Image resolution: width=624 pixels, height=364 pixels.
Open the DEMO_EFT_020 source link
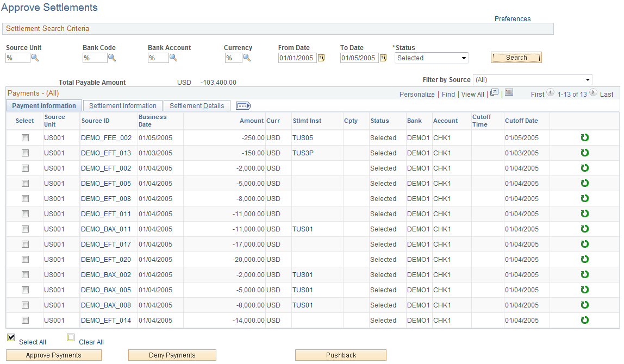pos(106,259)
